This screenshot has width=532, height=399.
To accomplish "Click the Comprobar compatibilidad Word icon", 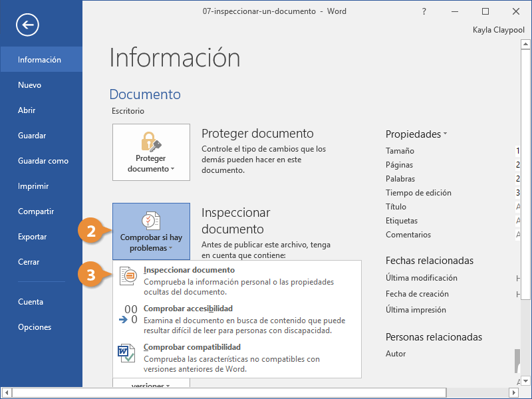I will (126, 353).
